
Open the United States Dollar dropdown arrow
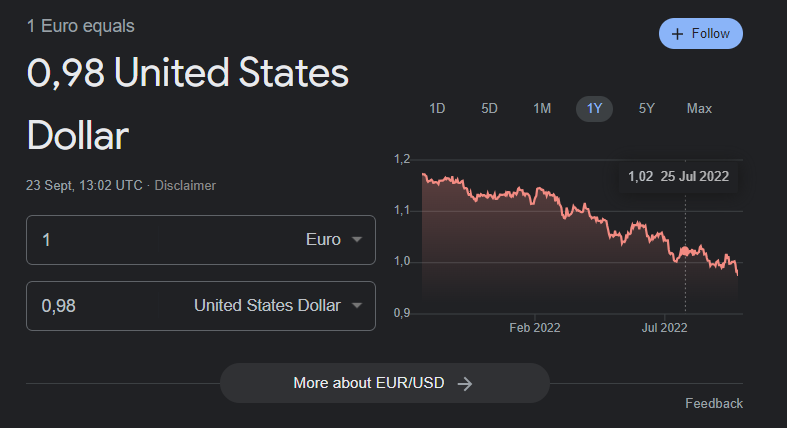coord(357,305)
